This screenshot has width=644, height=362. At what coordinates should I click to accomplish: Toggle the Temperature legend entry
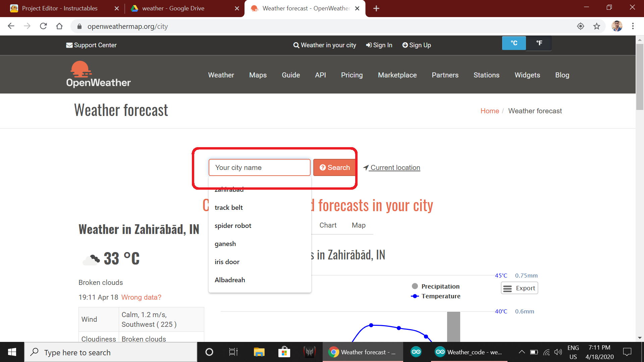(x=436, y=296)
